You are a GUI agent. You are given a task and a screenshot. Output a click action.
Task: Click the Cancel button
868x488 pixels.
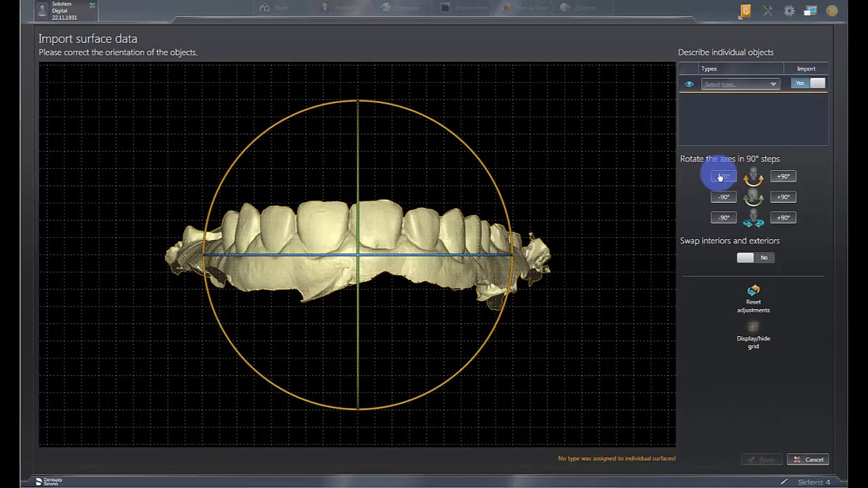pyautogui.click(x=808, y=460)
